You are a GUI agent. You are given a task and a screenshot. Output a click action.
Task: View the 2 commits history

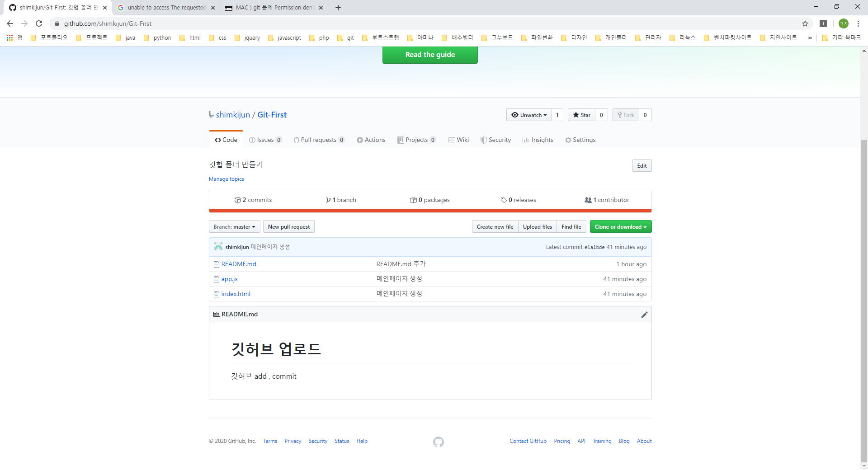click(253, 200)
